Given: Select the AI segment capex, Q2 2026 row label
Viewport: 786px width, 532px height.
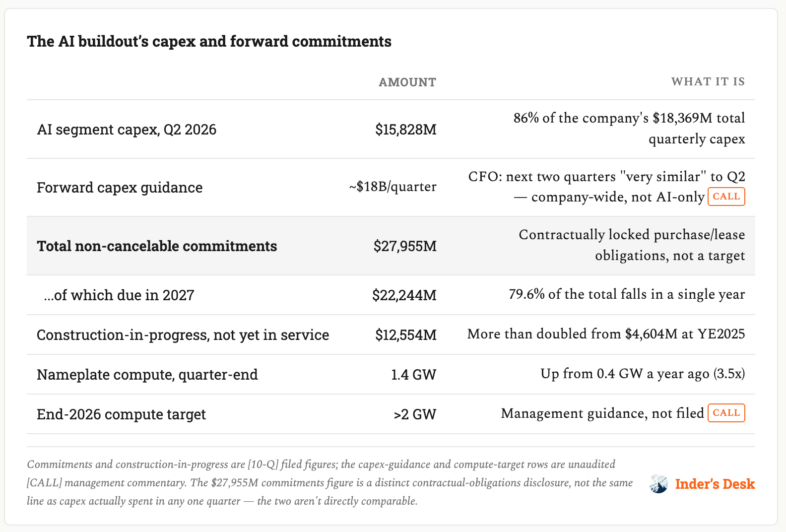Looking at the screenshot, I should [127, 130].
